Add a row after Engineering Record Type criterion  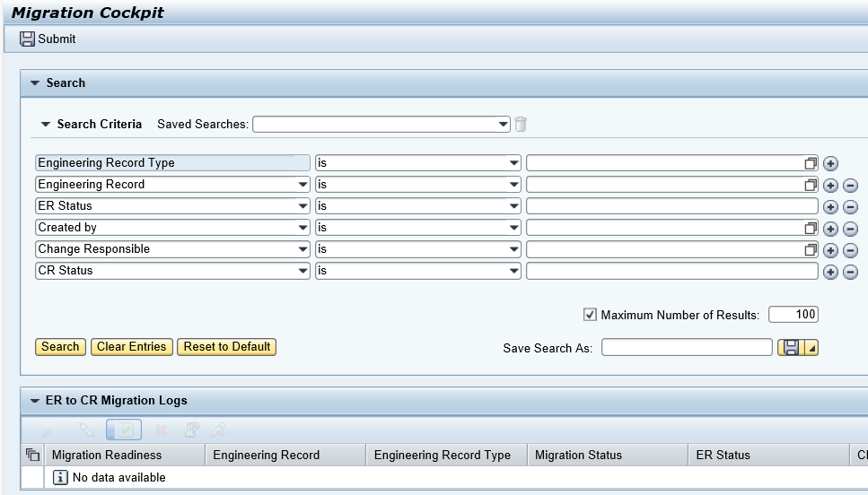830,163
